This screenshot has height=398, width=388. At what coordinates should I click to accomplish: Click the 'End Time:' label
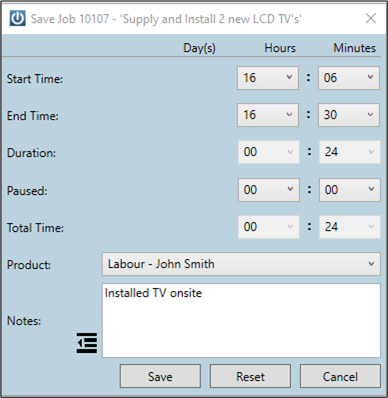[33, 116]
